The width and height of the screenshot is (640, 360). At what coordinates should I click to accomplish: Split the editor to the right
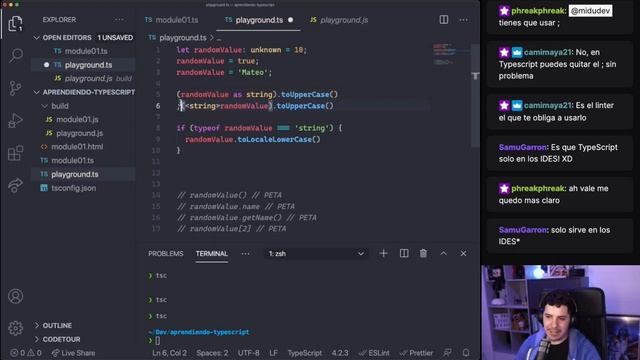(x=444, y=20)
